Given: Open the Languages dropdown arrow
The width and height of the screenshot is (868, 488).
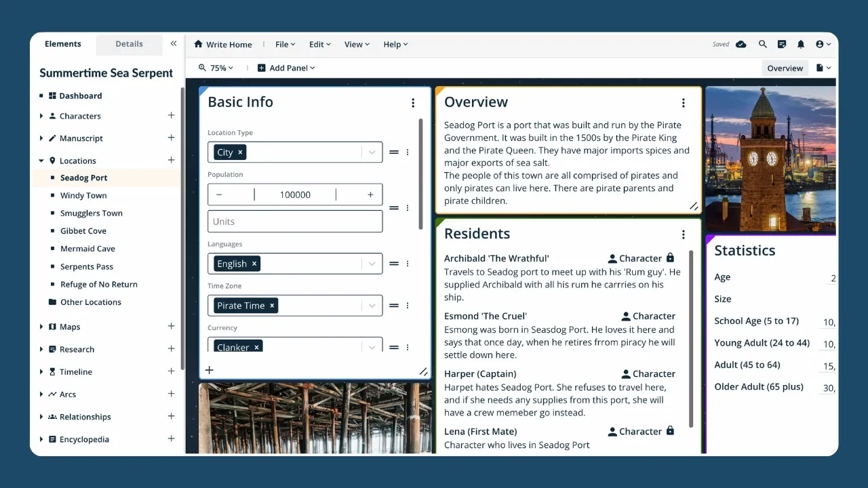Looking at the screenshot, I should [x=372, y=264].
